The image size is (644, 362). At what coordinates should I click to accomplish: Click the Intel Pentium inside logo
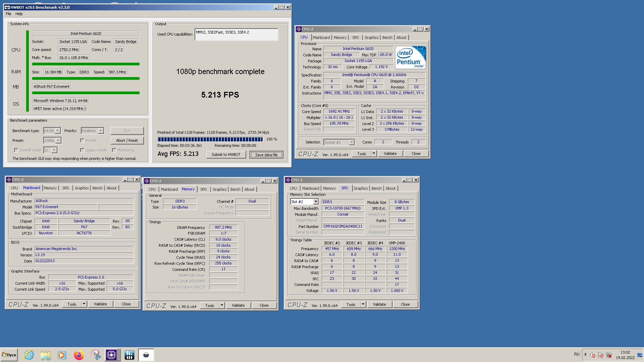pyautogui.click(x=411, y=57)
